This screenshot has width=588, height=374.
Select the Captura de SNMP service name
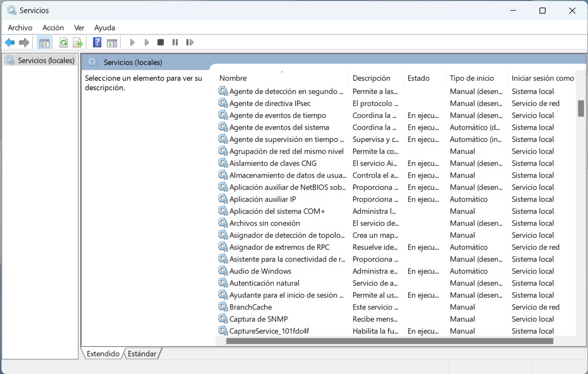pyautogui.click(x=258, y=319)
